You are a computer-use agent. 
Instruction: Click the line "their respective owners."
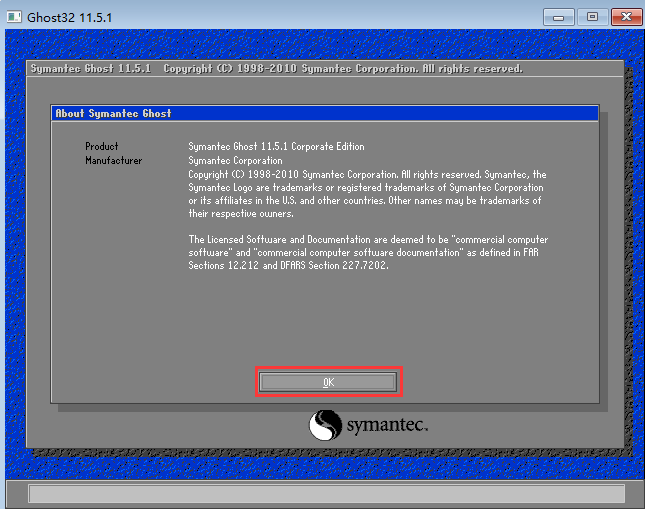point(241,214)
